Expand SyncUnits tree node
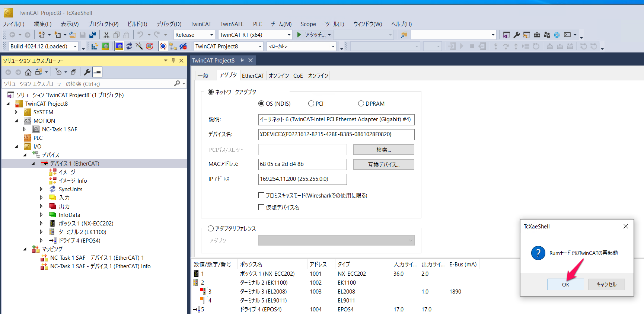 pos(41,189)
